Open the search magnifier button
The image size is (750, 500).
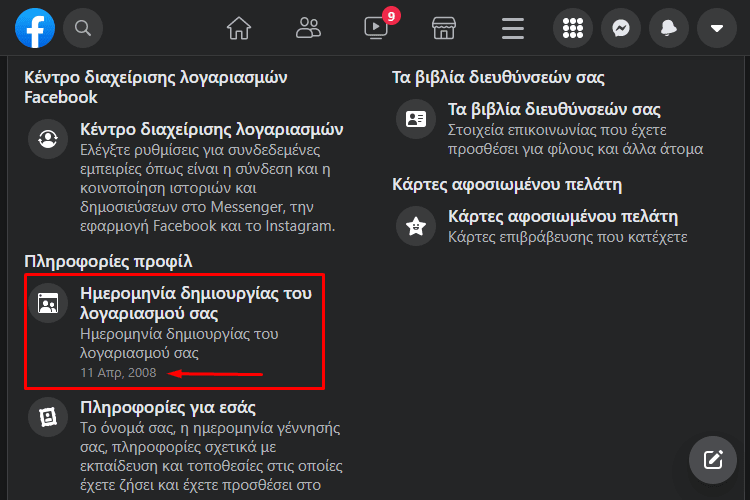pos(83,28)
